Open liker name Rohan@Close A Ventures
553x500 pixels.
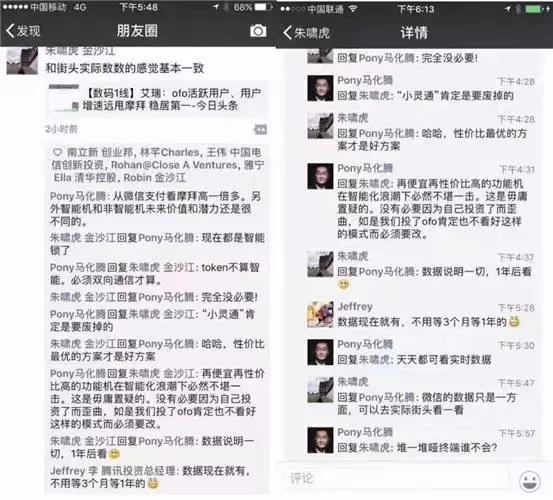point(175,165)
